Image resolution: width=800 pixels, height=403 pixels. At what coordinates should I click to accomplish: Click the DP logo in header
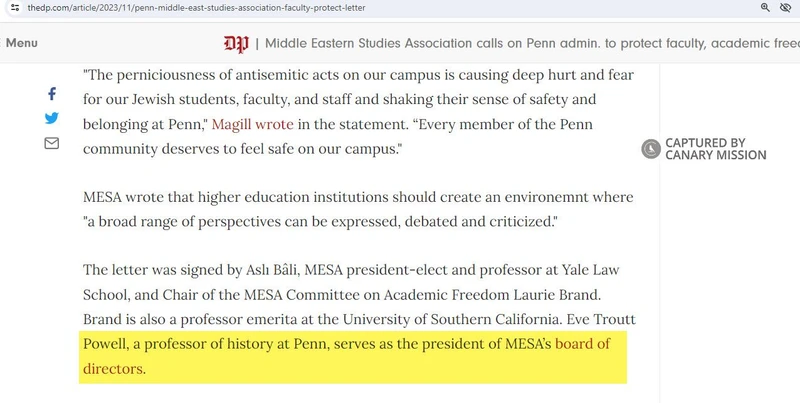point(236,44)
